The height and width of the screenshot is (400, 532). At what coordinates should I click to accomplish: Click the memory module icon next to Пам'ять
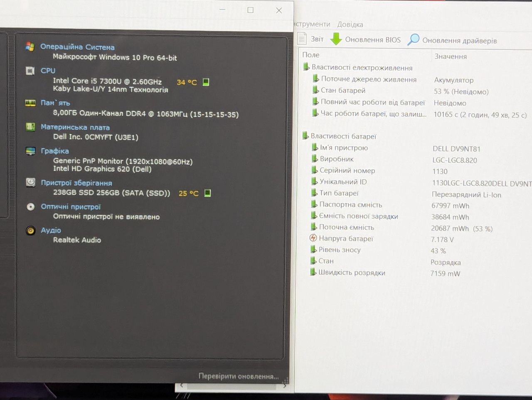[30, 103]
